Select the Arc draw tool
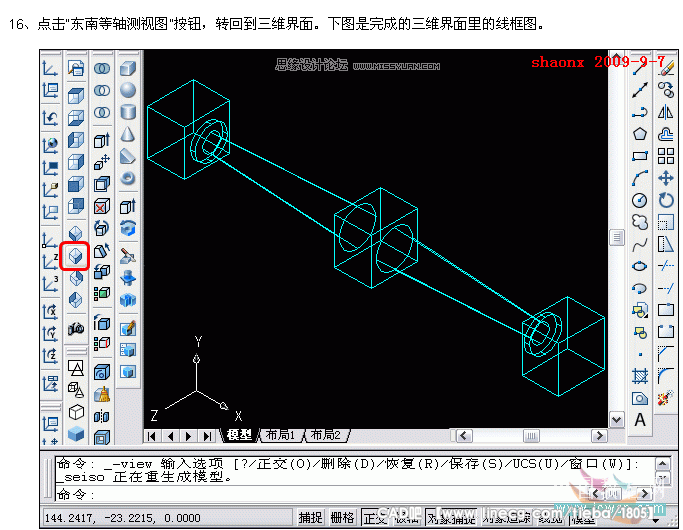This screenshot has width=683, height=530. pos(639,178)
